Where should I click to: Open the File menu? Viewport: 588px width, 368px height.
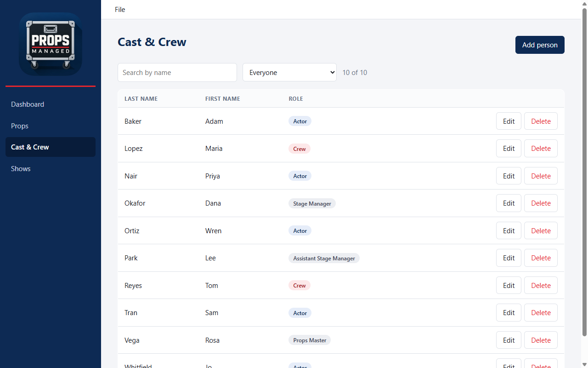pos(120,9)
